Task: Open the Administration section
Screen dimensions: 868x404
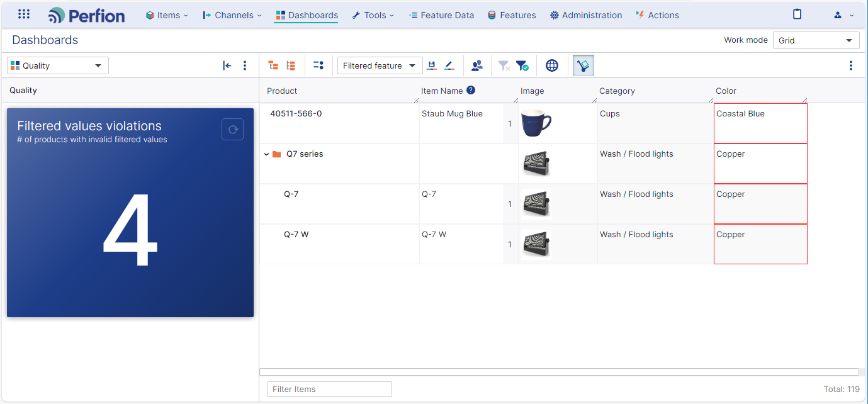Action: pyautogui.click(x=586, y=15)
